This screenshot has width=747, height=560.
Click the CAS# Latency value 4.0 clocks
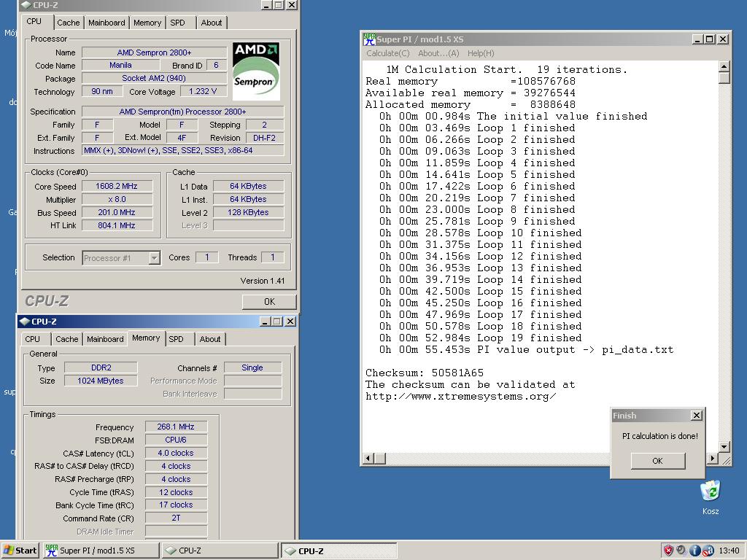tap(176, 453)
